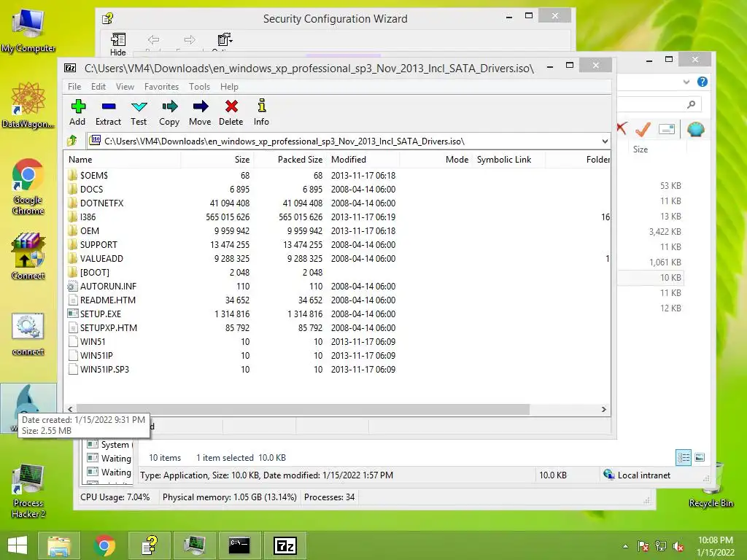Click the Move toolbar icon
The image size is (747, 560).
(x=200, y=112)
